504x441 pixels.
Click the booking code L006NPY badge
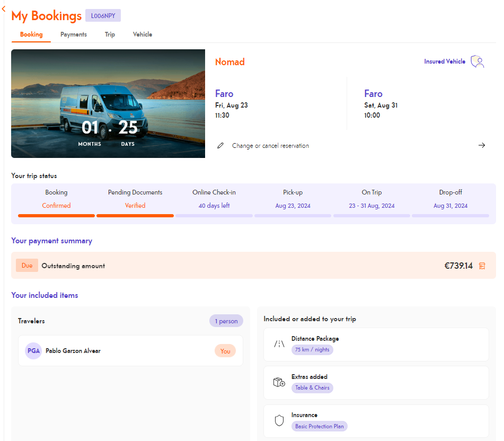[103, 15]
